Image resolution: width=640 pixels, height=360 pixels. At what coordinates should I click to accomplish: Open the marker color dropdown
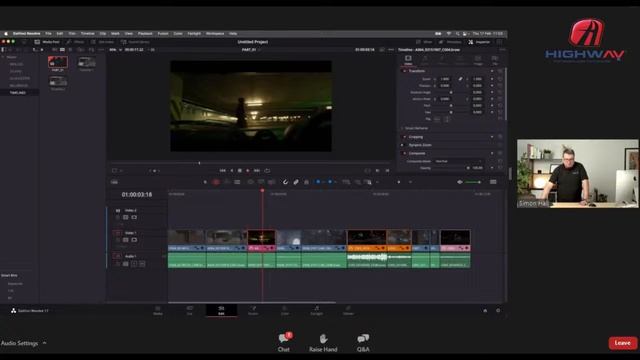tap(336, 182)
